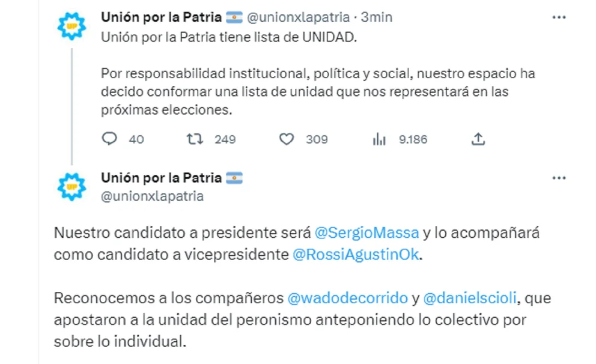Image resolution: width=596 pixels, height=364 pixels.
Task: Click Unión por la Patria name in second tweet
Action: [162, 178]
